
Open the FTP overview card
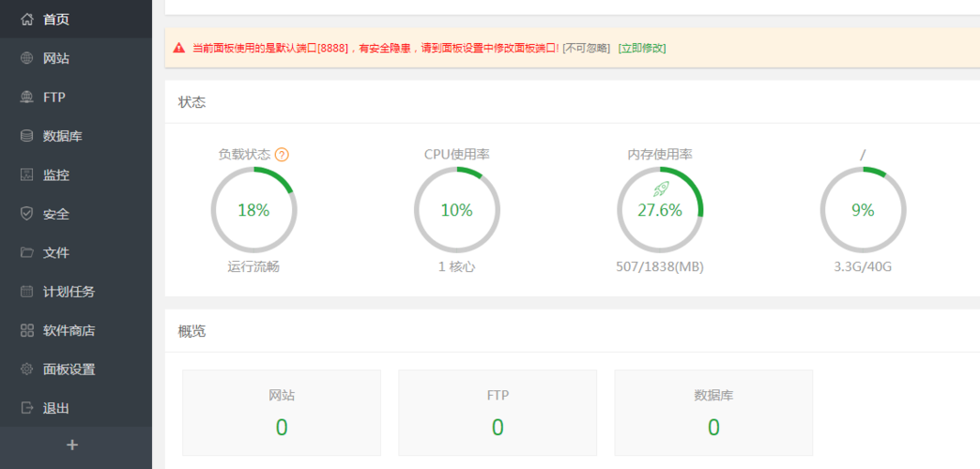click(x=498, y=412)
